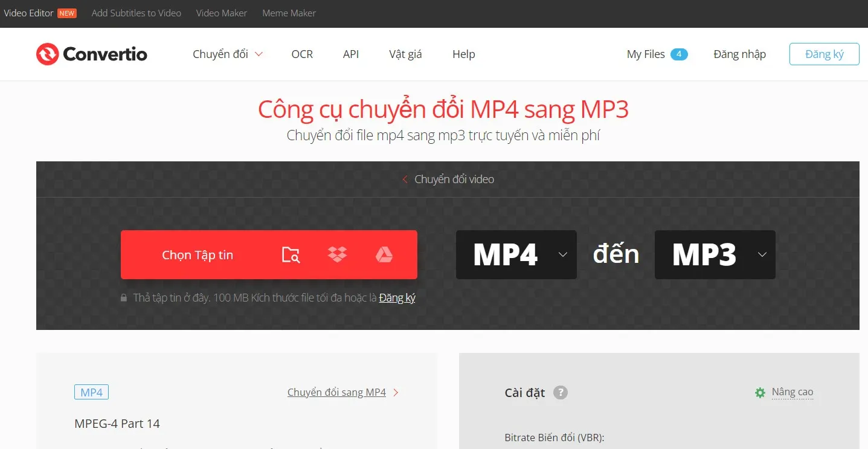Open My Files
This screenshot has width=868, height=449.
point(646,54)
